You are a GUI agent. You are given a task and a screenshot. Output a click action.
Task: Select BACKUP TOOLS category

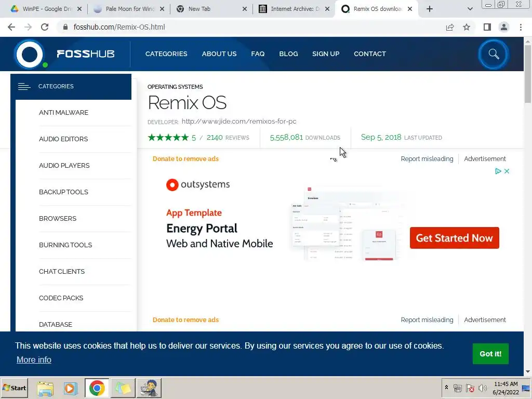coord(64,192)
